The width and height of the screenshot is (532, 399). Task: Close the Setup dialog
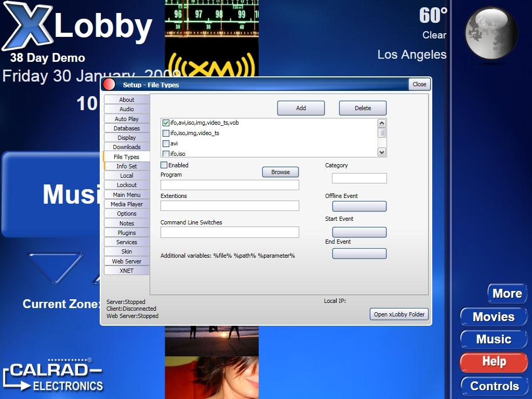tap(419, 84)
